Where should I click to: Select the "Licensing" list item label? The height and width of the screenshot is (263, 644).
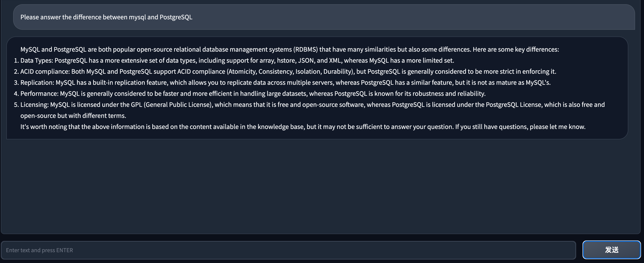tap(34, 104)
